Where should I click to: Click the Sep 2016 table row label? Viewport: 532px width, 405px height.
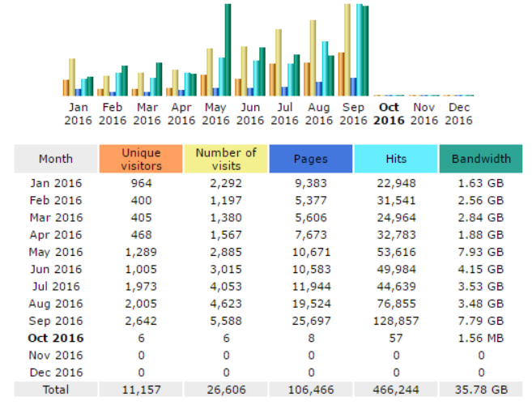[x=56, y=321]
